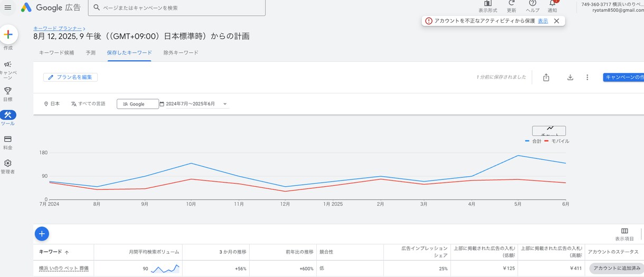This screenshot has height=277, width=644.
Task: Click プラン名を編集 button
Action: 70,77
